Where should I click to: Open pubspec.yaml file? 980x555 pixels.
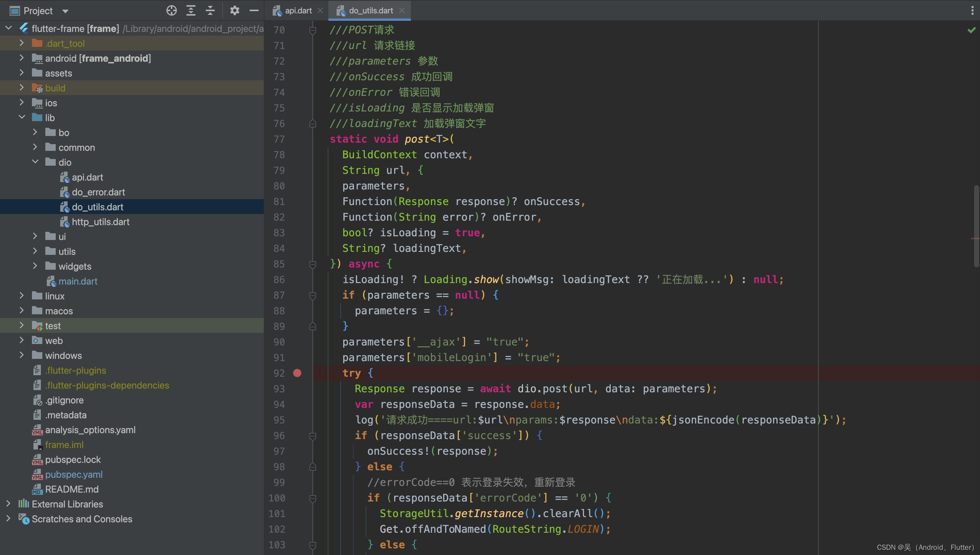74,474
